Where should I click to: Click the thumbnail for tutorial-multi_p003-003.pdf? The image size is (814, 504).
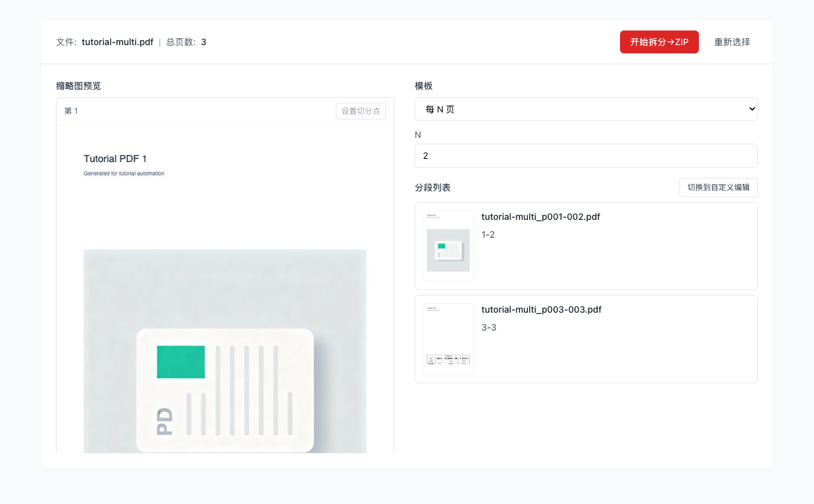(448, 339)
